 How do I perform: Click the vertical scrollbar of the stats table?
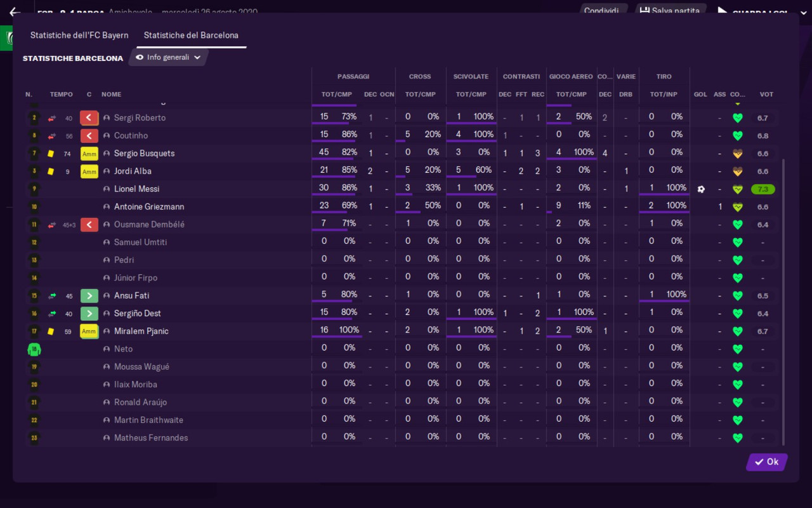click(x=783, y=302)
